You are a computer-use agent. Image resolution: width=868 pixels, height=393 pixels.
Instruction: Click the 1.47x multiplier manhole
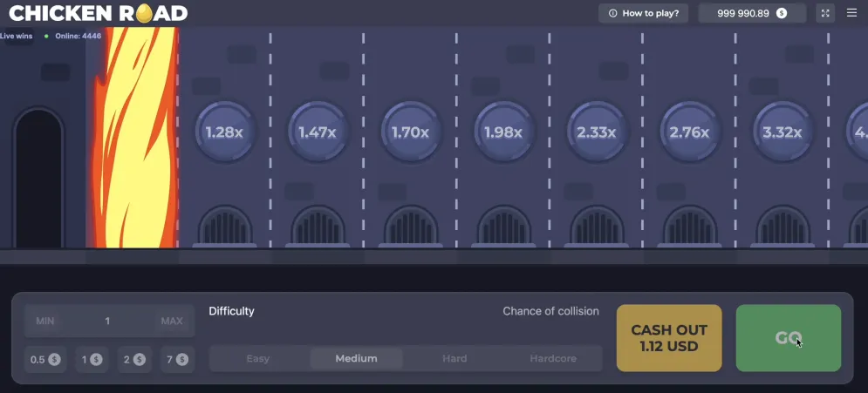(x=318, y=132)
